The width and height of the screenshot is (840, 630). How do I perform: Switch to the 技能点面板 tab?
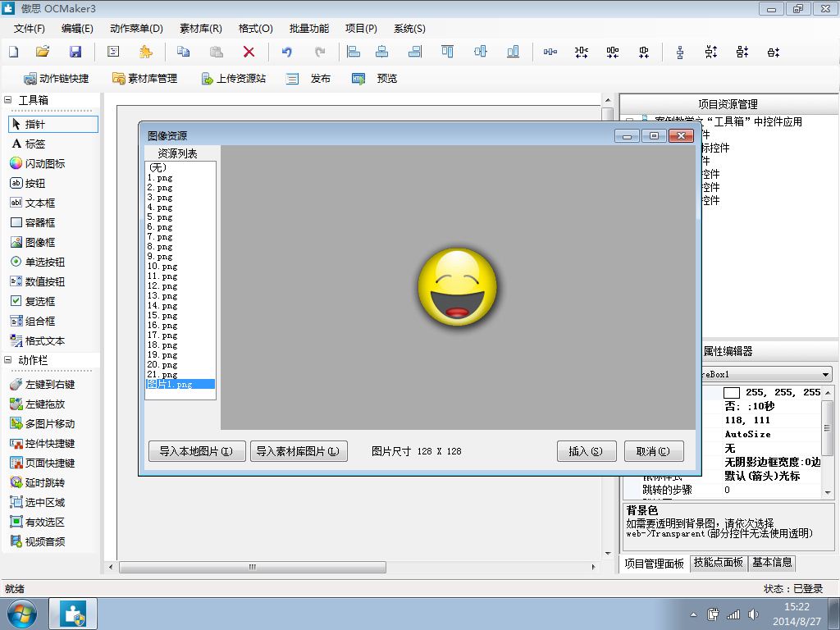[718, 563]
